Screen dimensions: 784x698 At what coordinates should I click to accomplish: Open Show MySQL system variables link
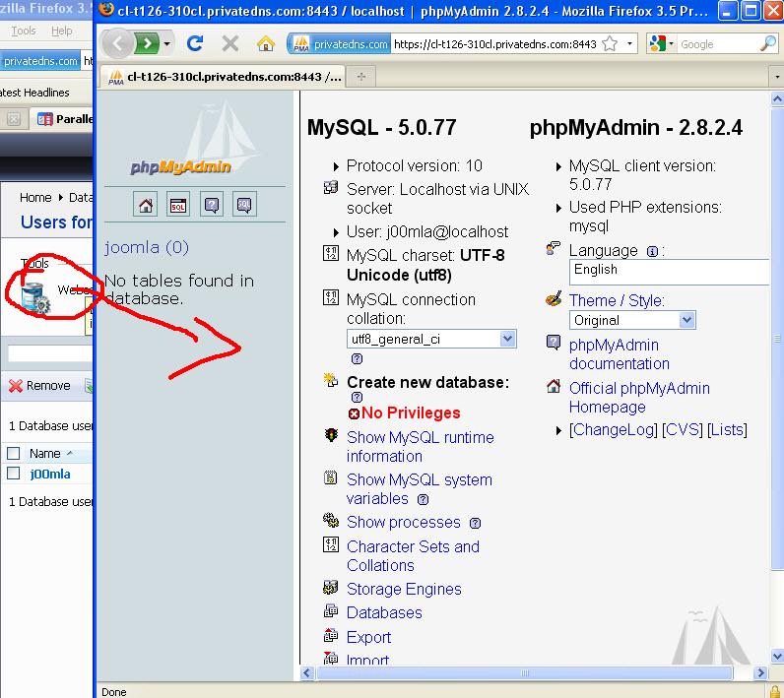(x=419, y=489)
